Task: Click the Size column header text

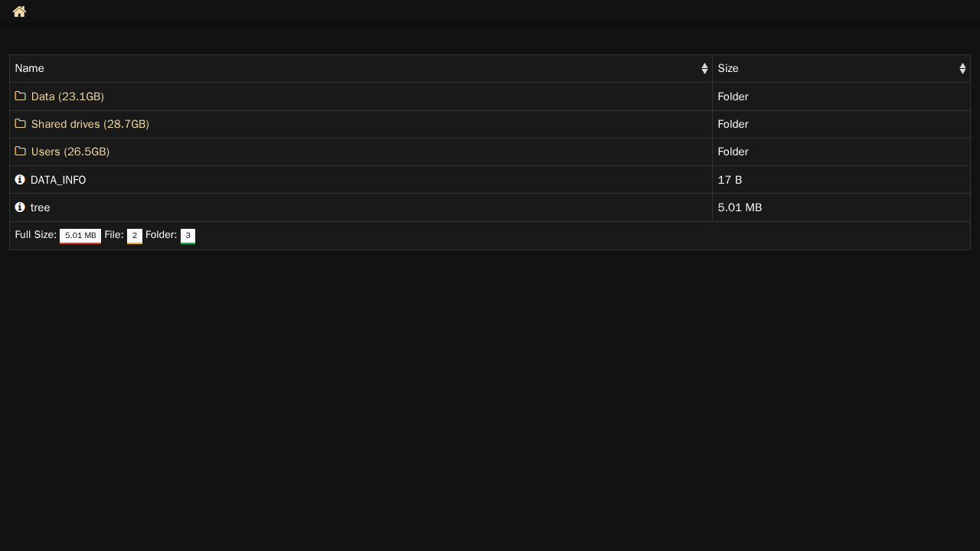Action: (x=728, y=69)
